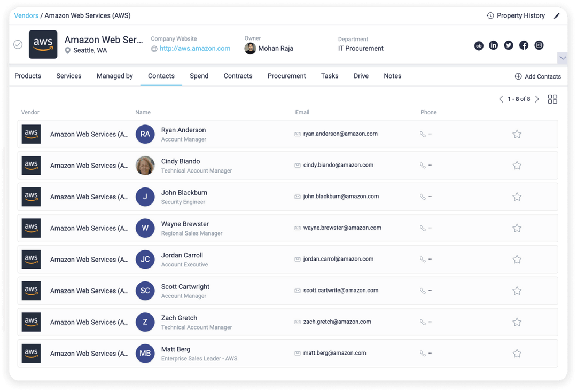
Task: Click phone icon in Wayne Brewster row
Action: tap(423, 228)
